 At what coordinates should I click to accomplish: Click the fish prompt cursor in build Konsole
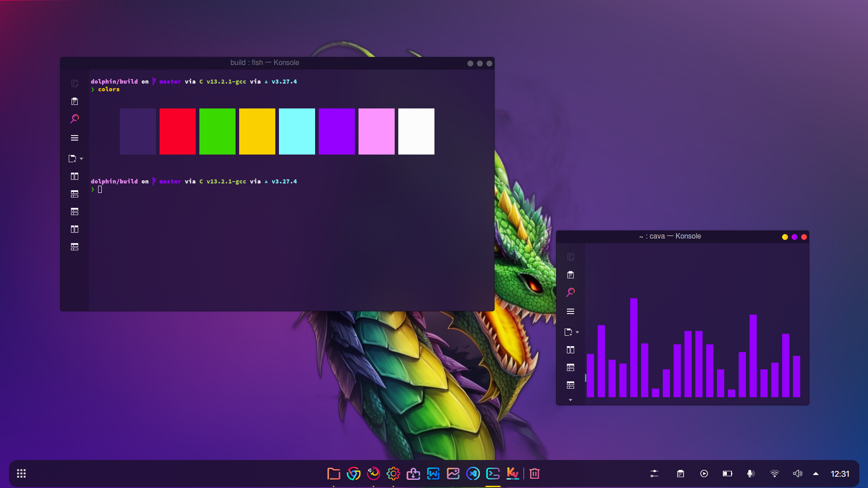[x=100, y=189]
